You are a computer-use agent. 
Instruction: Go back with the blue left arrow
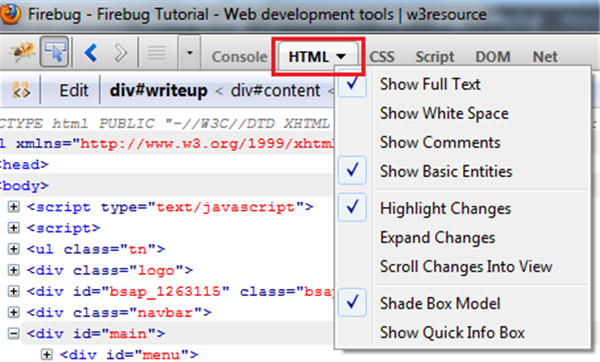tap(91, 52)
